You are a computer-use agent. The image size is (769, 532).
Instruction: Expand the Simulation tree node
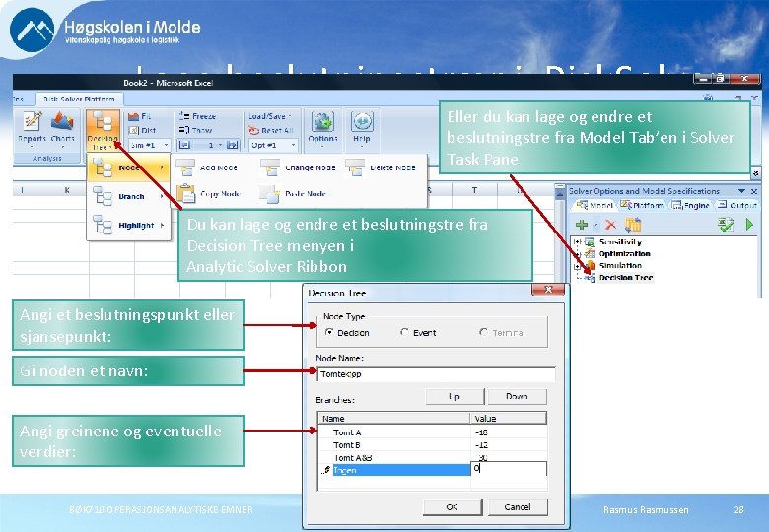[x=578, y=266]
